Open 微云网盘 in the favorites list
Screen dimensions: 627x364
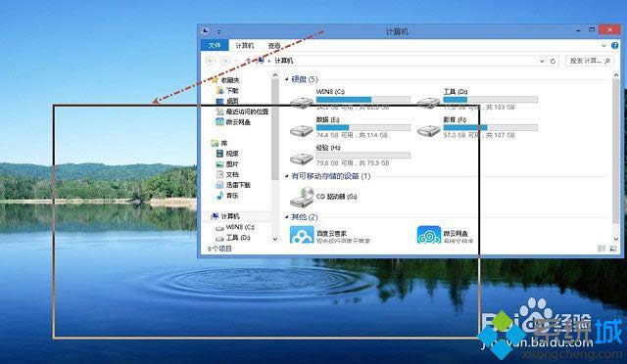(233, 122)
